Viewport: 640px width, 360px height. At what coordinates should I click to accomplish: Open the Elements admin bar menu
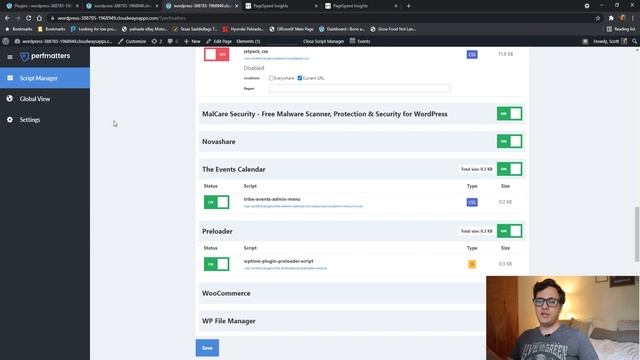[248, 41]
